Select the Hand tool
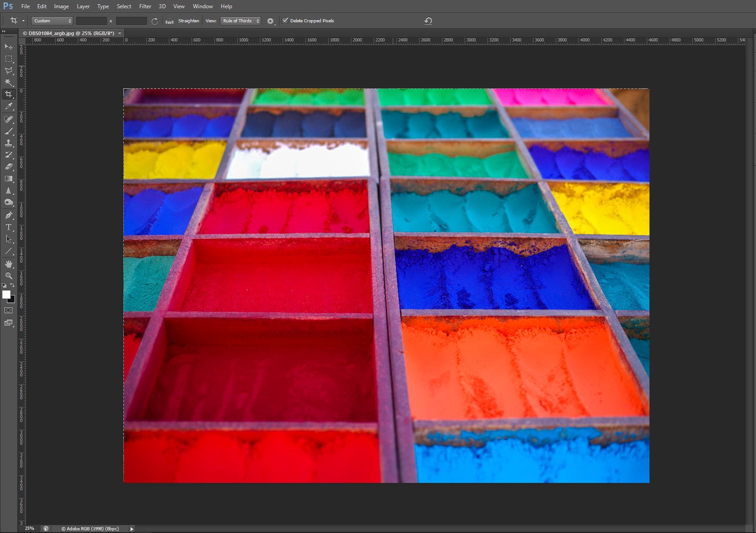This screenshot has height=533, width=756. [x=9, y=264]
